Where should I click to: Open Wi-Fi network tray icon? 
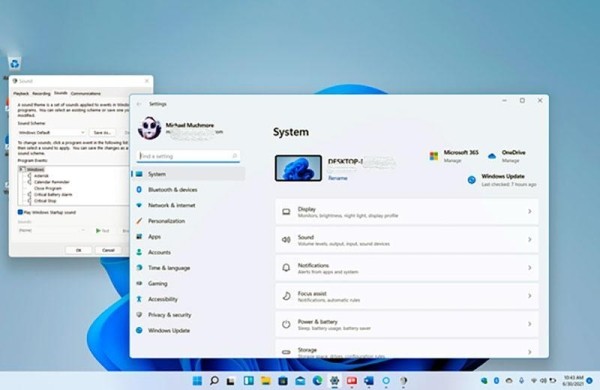click(x=534, y=380)
